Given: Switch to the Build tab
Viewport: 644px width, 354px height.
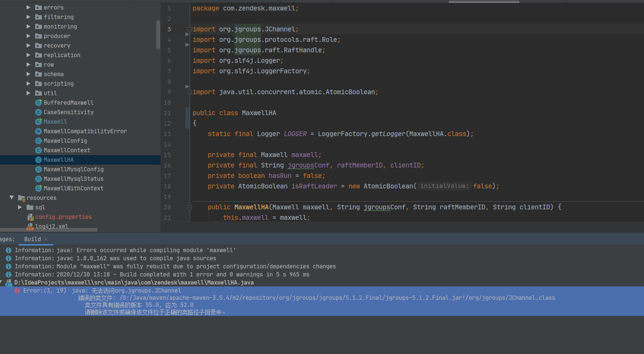Looking at the screenshot, I should (32, 239).
